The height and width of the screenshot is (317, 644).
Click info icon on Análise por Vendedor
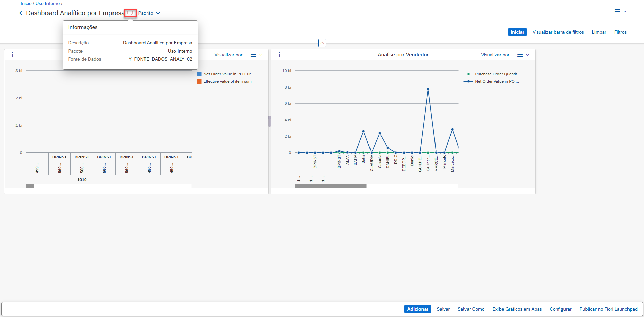click(x=280, y=55)
